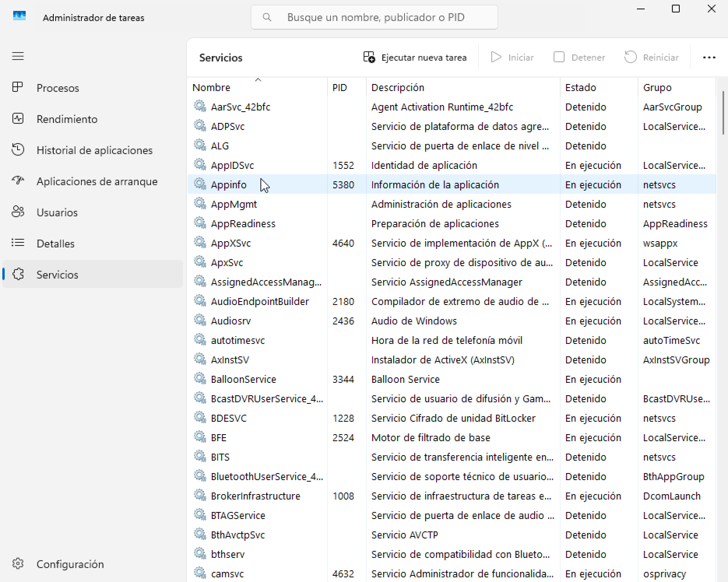Click the Ejecutar nueva tarea icon
This screenshot has height=582, width=728.
tap(369, 57)
